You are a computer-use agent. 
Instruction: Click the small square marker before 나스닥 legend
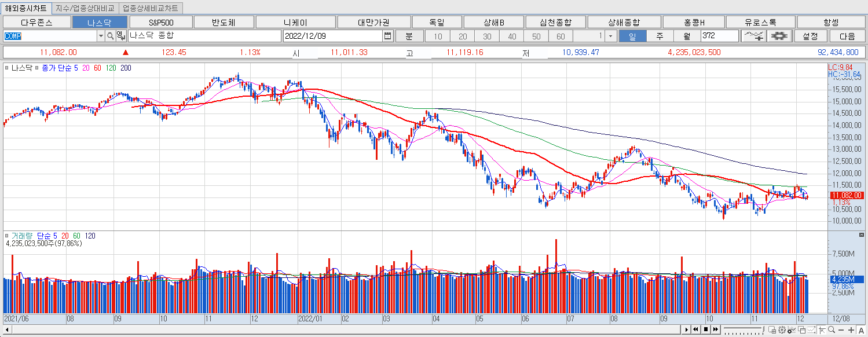tap(6, 68)
